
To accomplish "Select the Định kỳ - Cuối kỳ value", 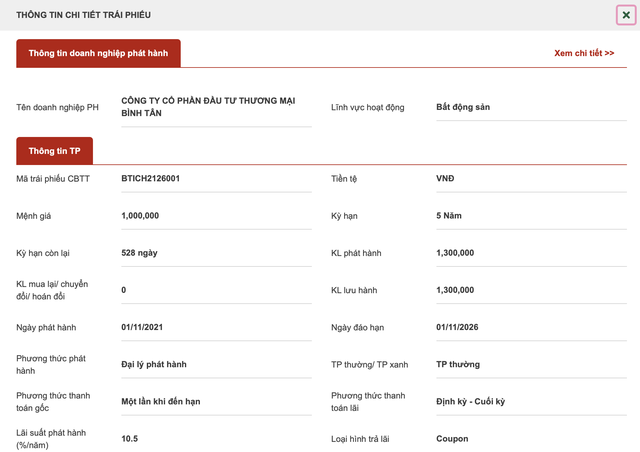I will [531, 401].
